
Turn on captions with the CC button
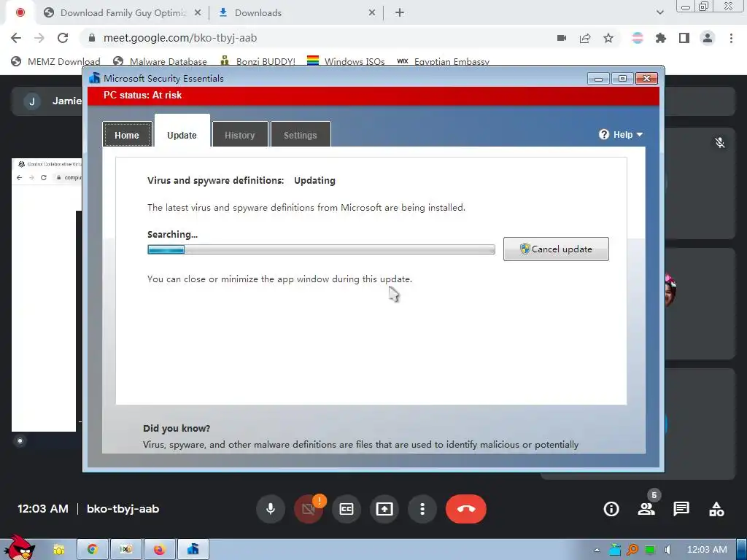click(347, 509)
